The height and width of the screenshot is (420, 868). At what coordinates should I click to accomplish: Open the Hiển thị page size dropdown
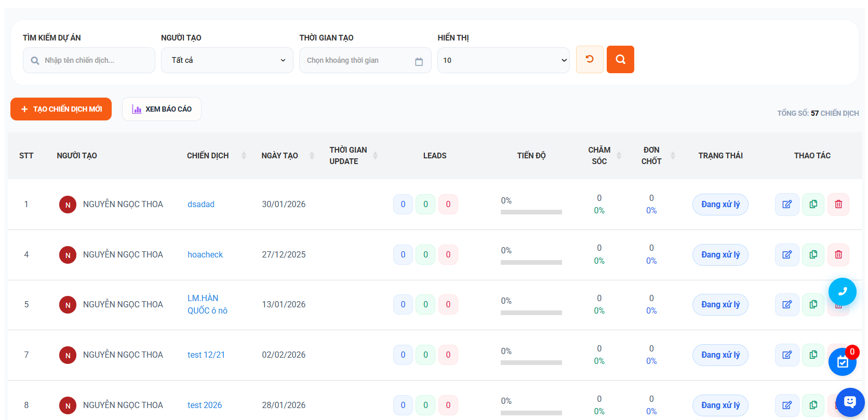503,60
